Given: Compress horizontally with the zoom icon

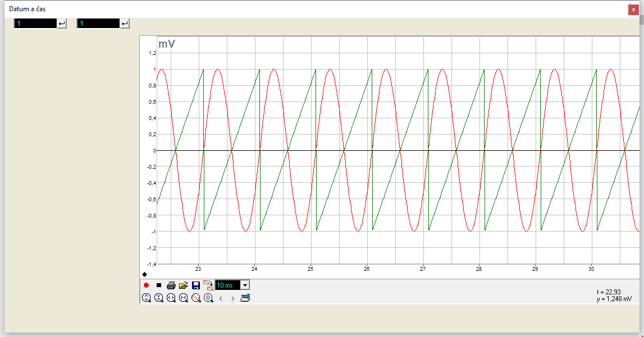Looking at the screenshot, I should (x=184, y=298).
